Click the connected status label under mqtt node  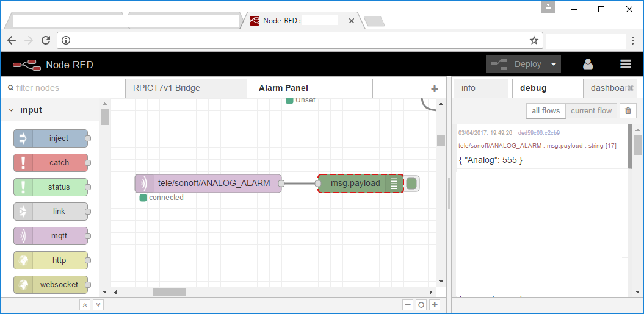pos(166,198)
